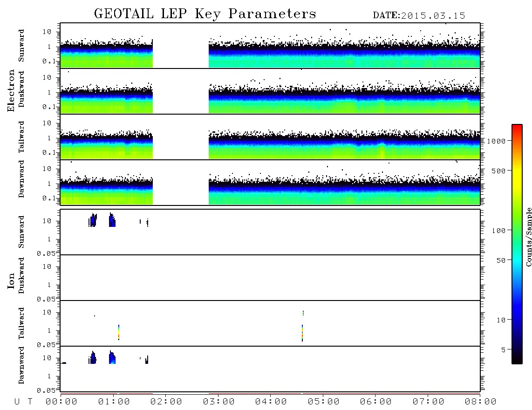Screen dimensions: 532x410
Task: Click the colorbar tick value 5
Action: point(503,350)
